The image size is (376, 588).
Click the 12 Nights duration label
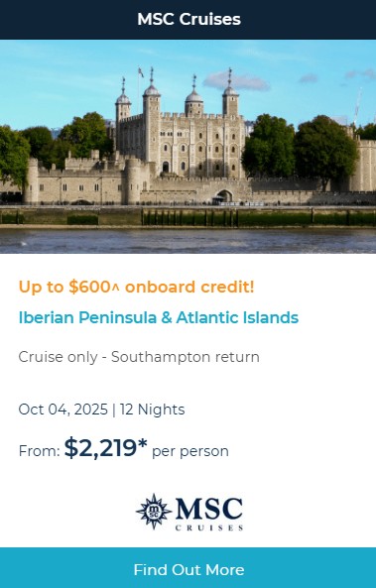pos(153,410)
